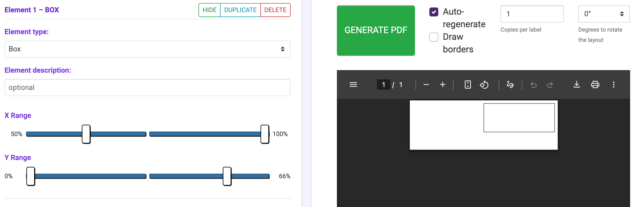Zoom out the PDF preview
The image size is (644, 207).
tap(426, 84)
